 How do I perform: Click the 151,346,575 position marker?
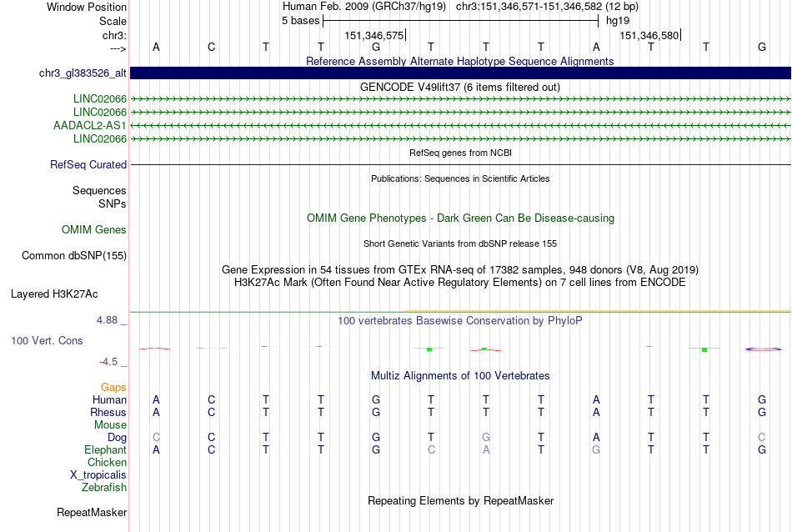(374, 35)
